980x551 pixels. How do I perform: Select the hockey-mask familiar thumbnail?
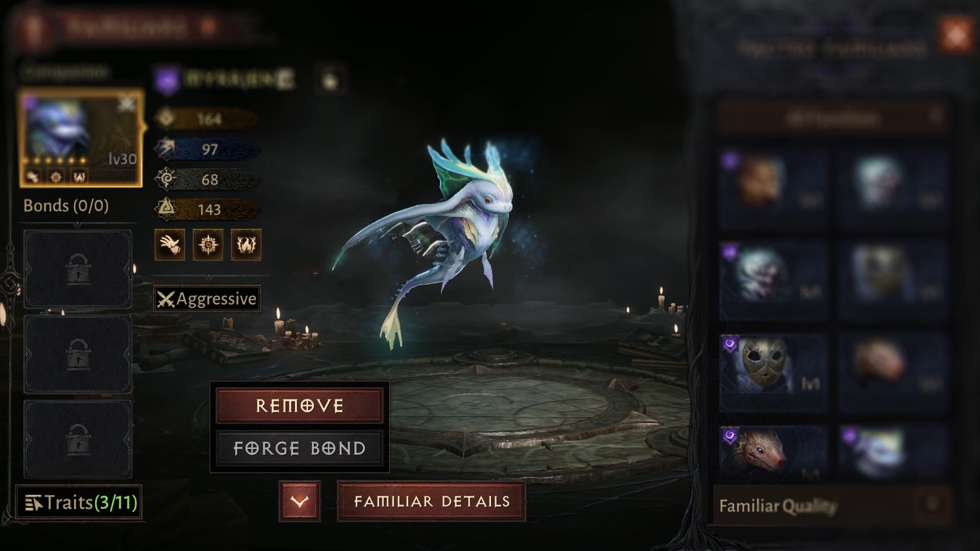click(x=773, y=373)
